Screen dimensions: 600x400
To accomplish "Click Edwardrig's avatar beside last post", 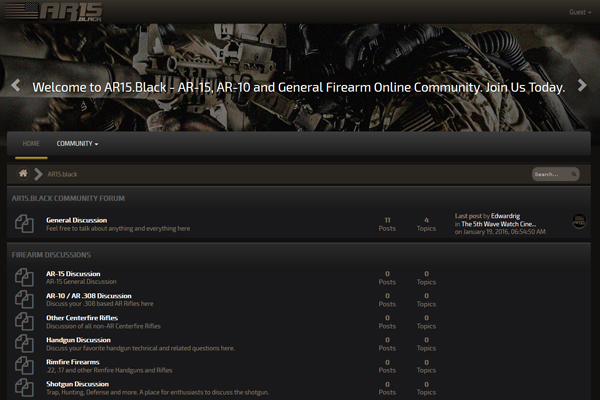I will (579, 222).
